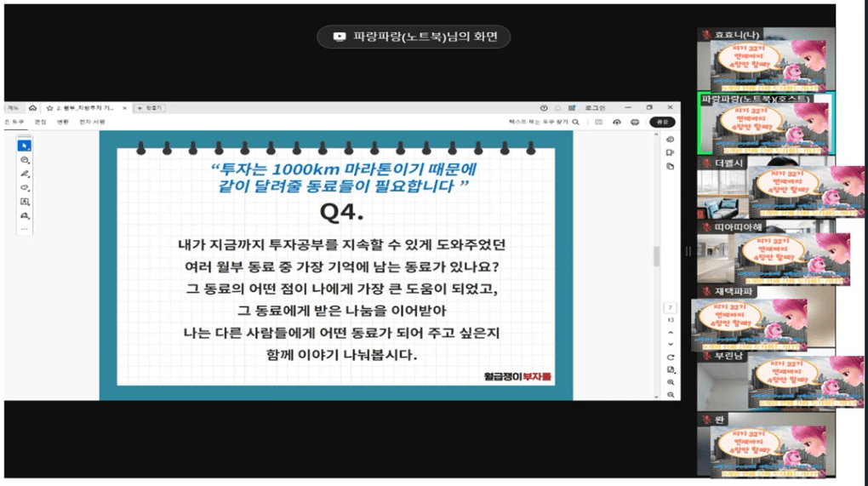The image size is (868, 486).
Task: Click the slide line "함께 이야기 나눠봅시다."
Action: click(341, 355)
